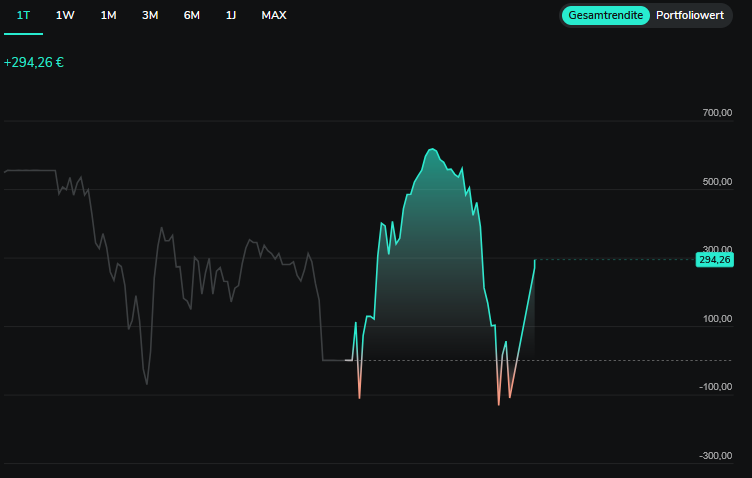
Task: Click the 100,00 axis label
Action: [717, 319]
